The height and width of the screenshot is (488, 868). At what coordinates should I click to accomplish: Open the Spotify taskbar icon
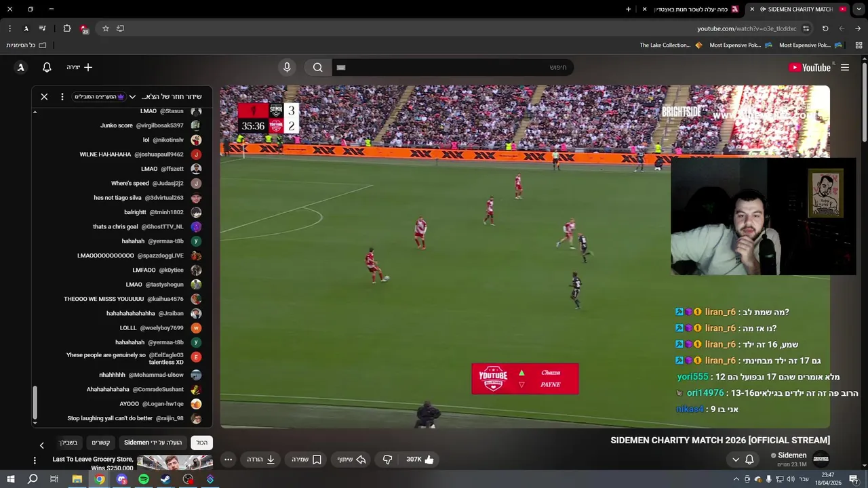(144, 479)
